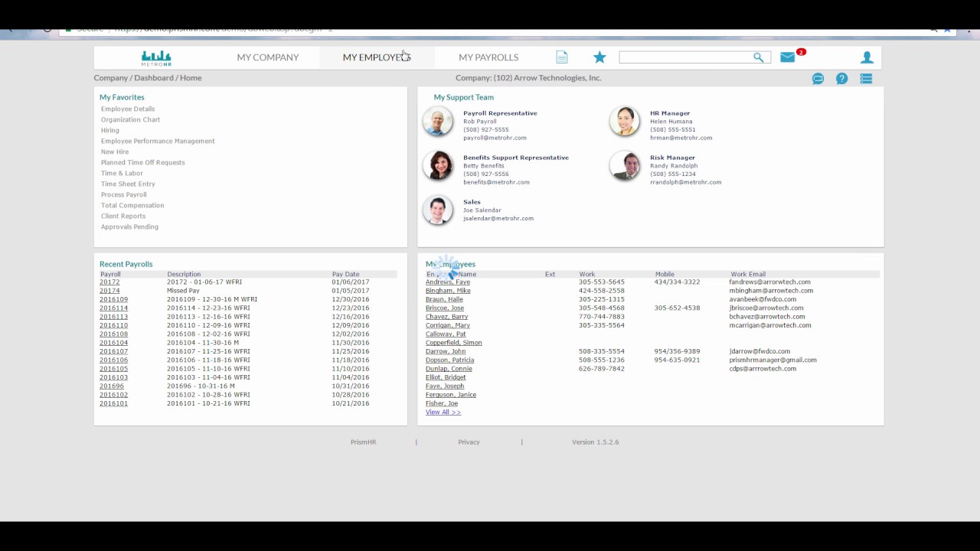Click the search magnifier icon
This screenshot has height=551, width=980.
(x=758, y=57)
